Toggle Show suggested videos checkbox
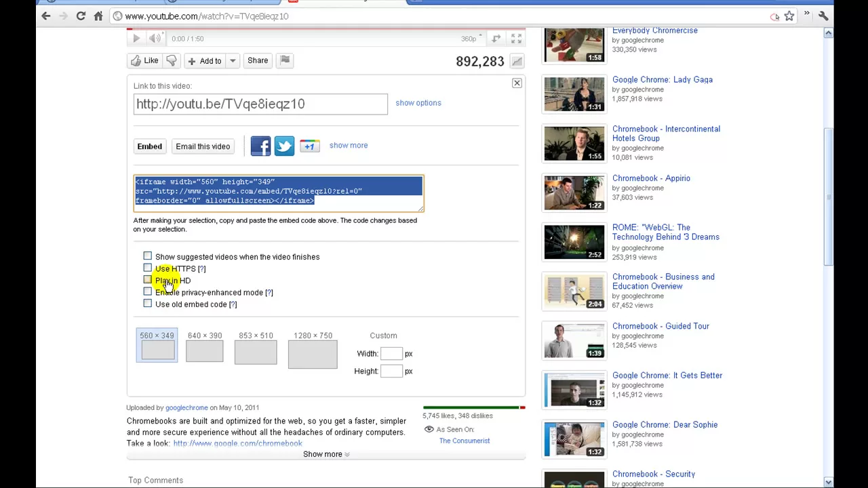The image size is (868, 488). [147, 256]
